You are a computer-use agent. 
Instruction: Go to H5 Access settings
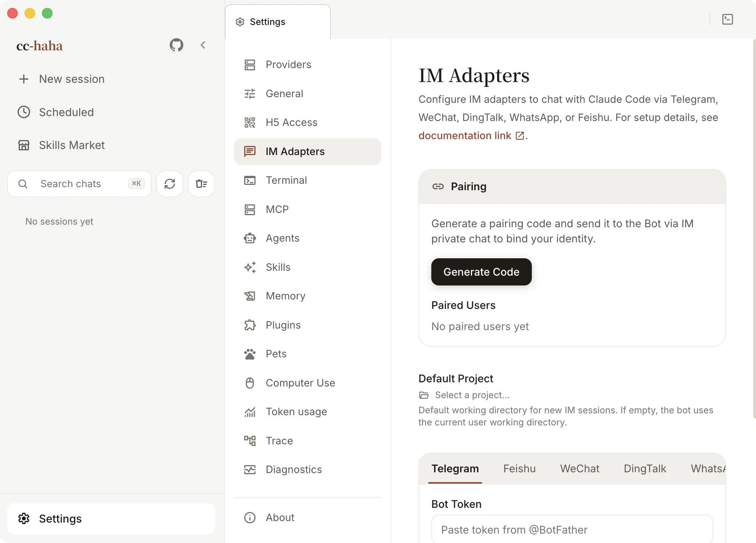pyautogui.click(x=308, y=123)
